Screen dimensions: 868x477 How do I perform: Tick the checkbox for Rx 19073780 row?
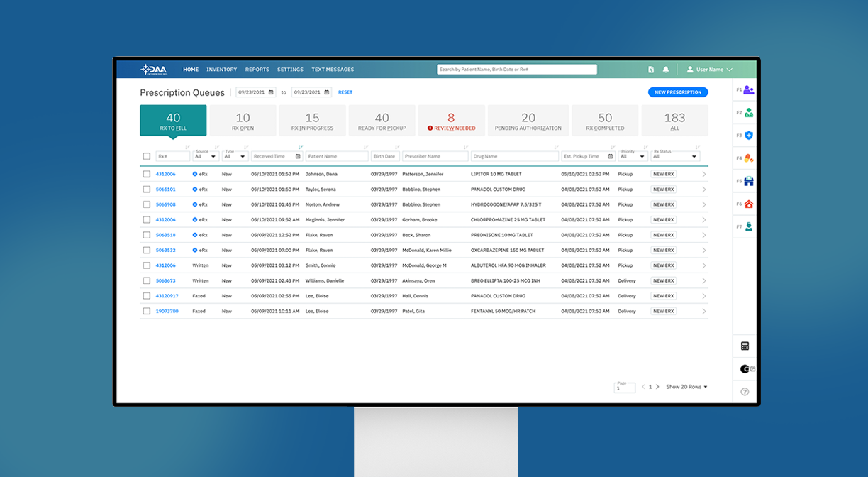pos(147,311)
